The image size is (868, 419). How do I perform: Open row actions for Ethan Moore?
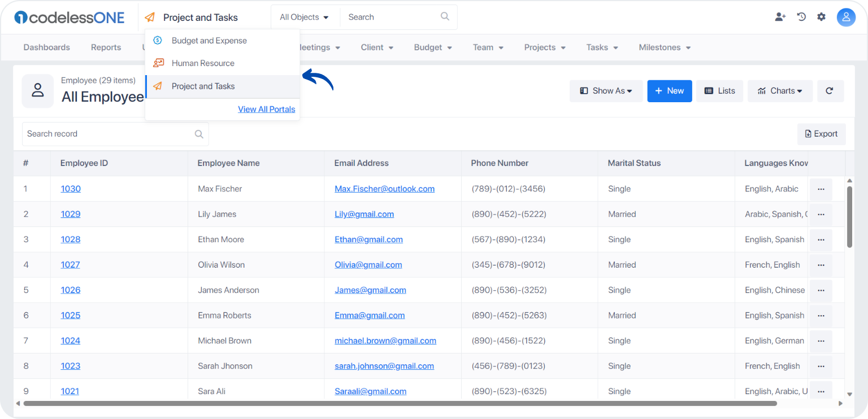tap(821, 240)
